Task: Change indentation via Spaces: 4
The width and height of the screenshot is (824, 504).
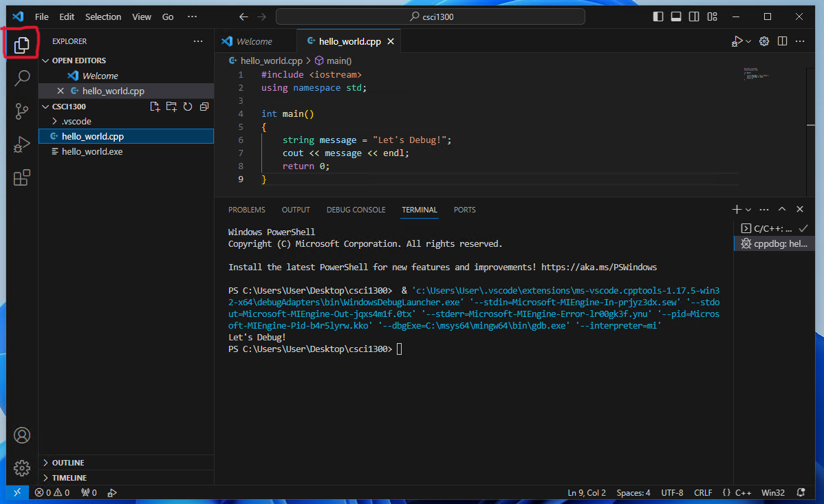Action: (x=633, y=492)
